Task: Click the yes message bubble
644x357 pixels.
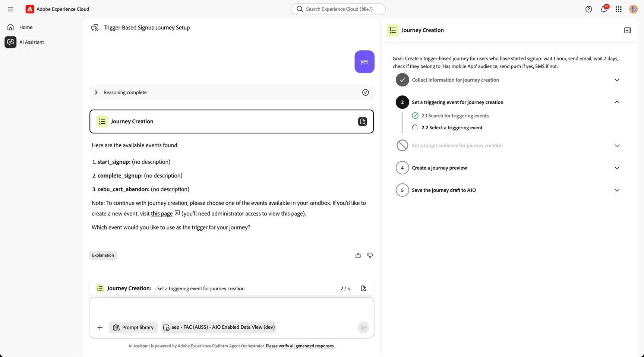Action: coord(364,62)
